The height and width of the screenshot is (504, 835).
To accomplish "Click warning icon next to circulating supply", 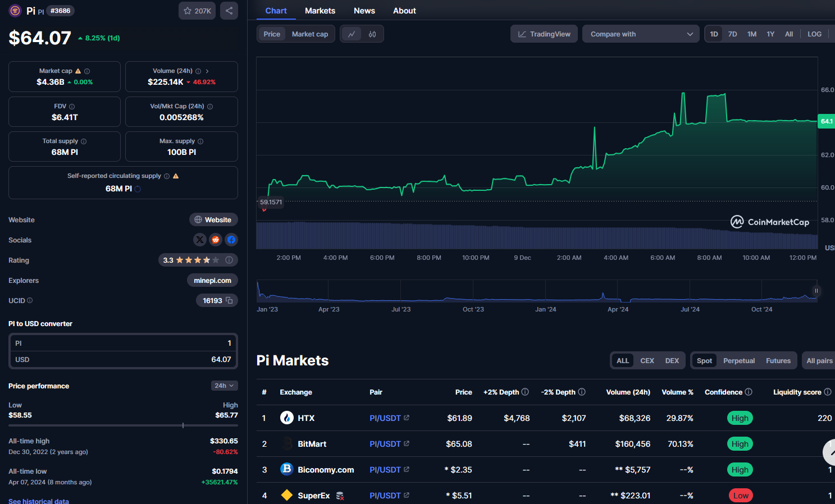I will [x=176, y=176].
